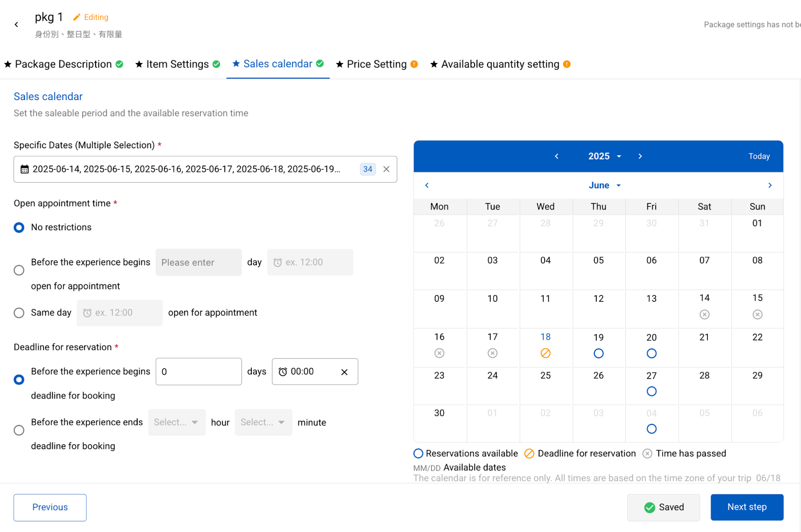Go to previous year in calendar header
The height and width of the screenshot is (532, 801).
[557, 156]
